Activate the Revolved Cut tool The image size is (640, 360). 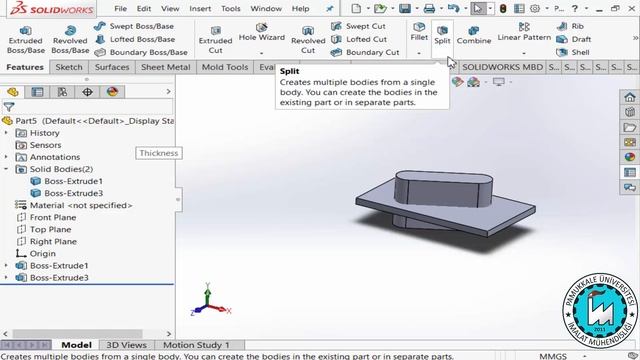pos(308,40)
